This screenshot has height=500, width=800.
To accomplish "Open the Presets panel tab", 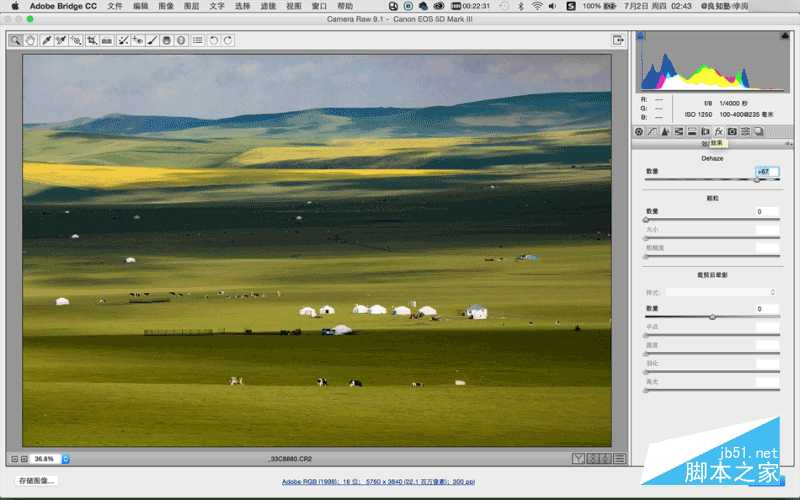I will pos(745,132).
